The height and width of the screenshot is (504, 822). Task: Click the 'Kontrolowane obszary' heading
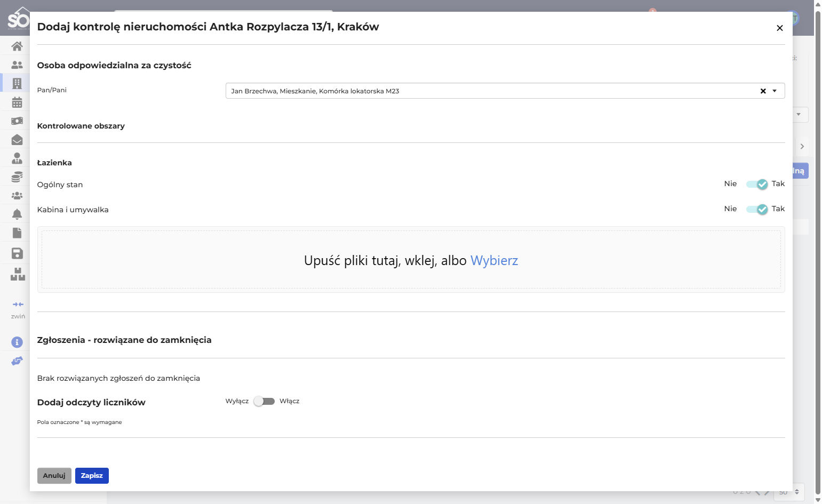coord(81,126)
